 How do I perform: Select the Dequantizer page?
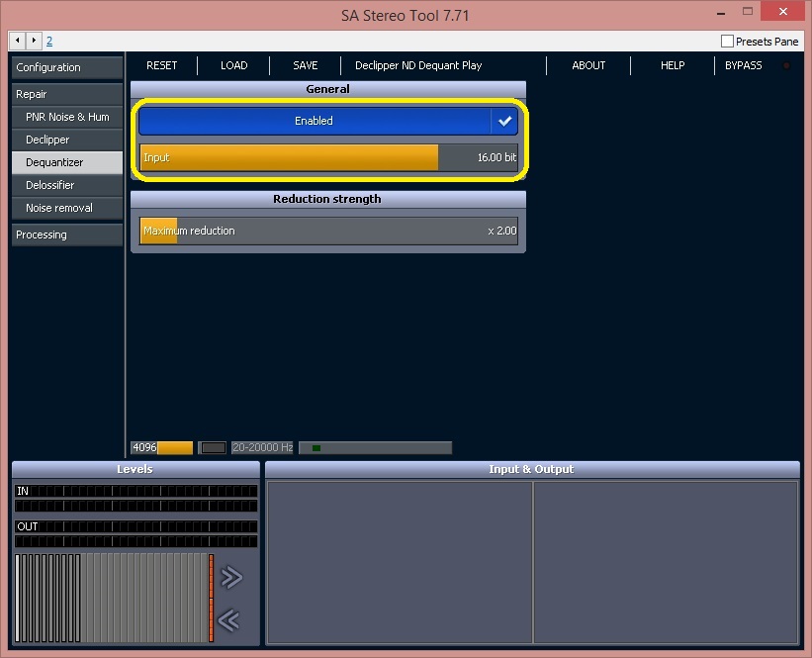[x=67, y=162]
